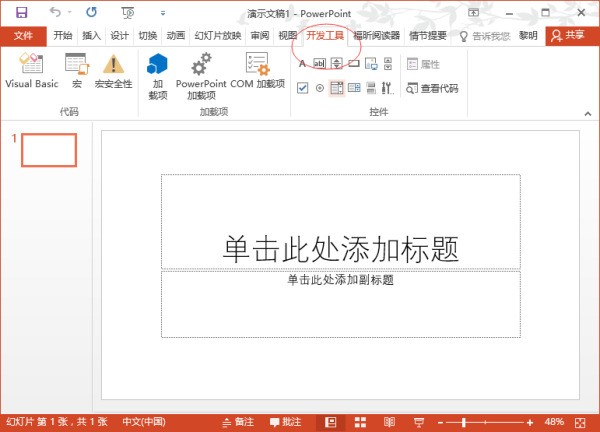Screen dimensions: 600x432
Task: Click the 宏 (Macros) icon
Action: (76, 71)
